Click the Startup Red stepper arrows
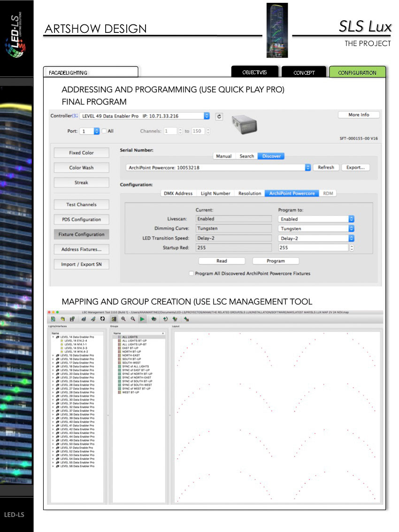The width and height of the screenshot is (399, 532). [352, 247]
